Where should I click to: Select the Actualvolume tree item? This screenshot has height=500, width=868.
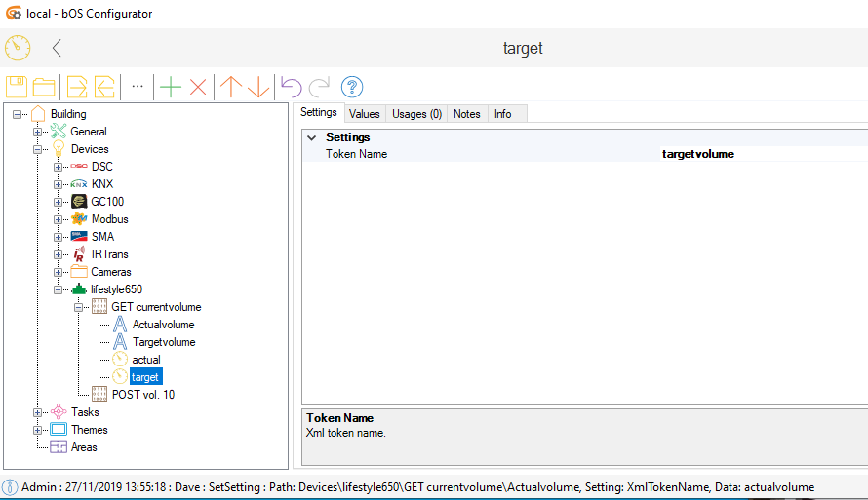(x=163, y=325)
